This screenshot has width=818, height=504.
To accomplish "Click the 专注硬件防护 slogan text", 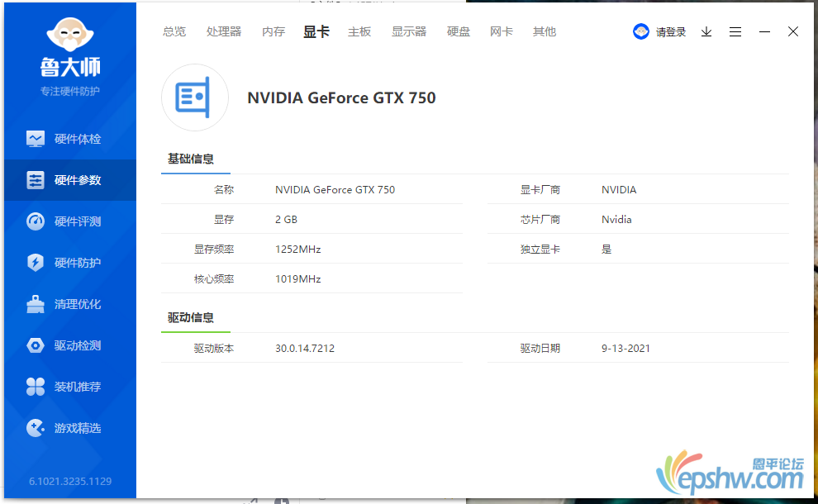I will point(70,92).
